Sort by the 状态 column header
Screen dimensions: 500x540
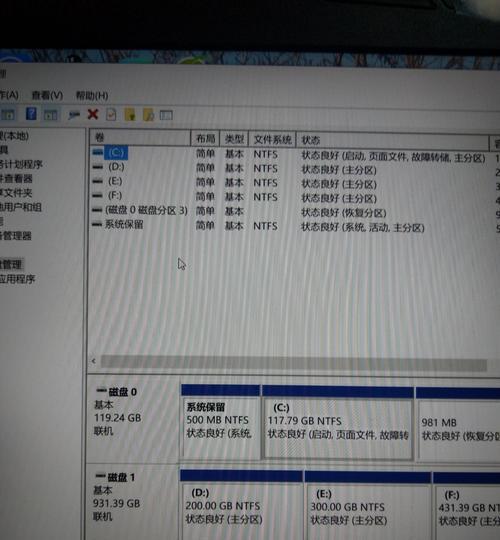pos(393,141)
